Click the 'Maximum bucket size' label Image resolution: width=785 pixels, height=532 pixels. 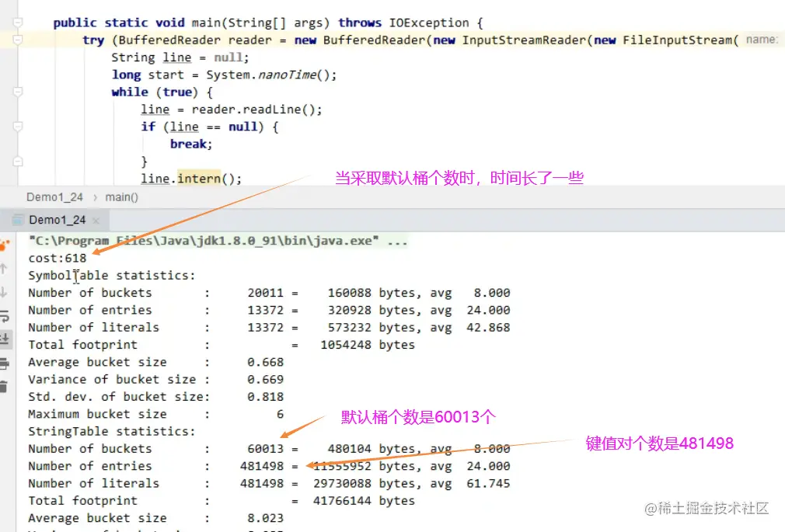coord(97,415)
